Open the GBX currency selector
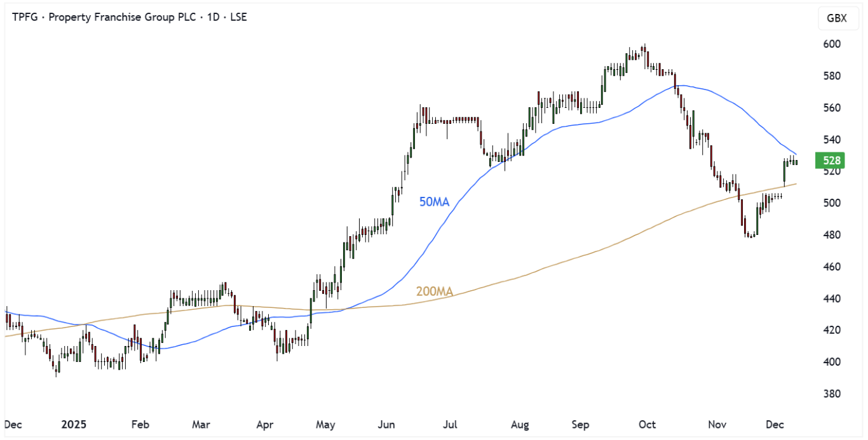 [836, 18]
